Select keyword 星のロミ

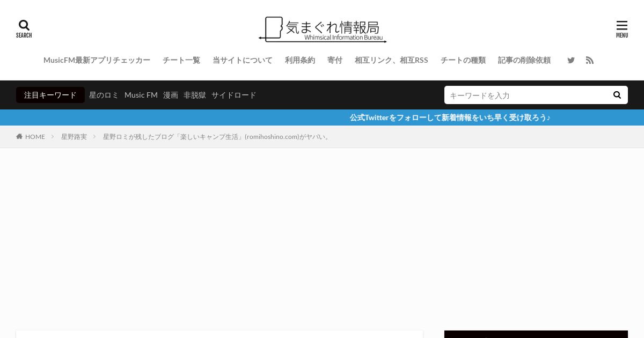tap(104, 95)
